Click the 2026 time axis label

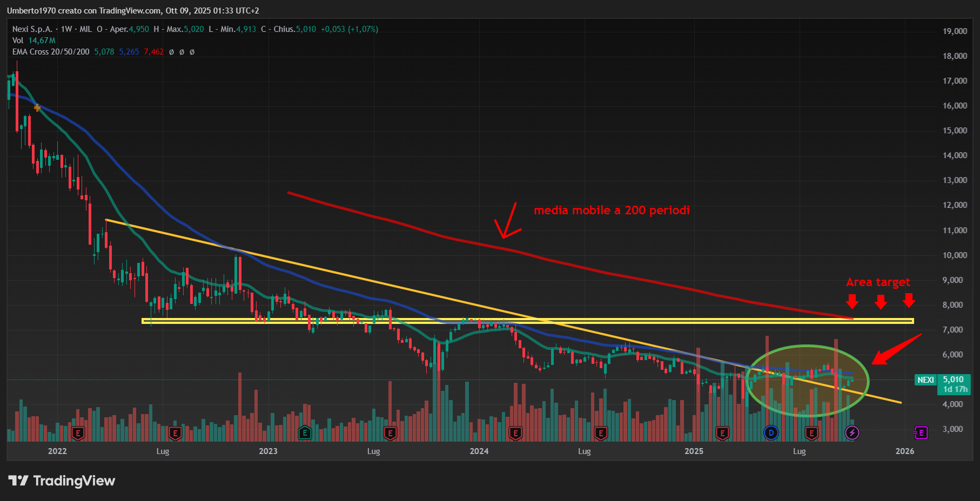[905, 451]
